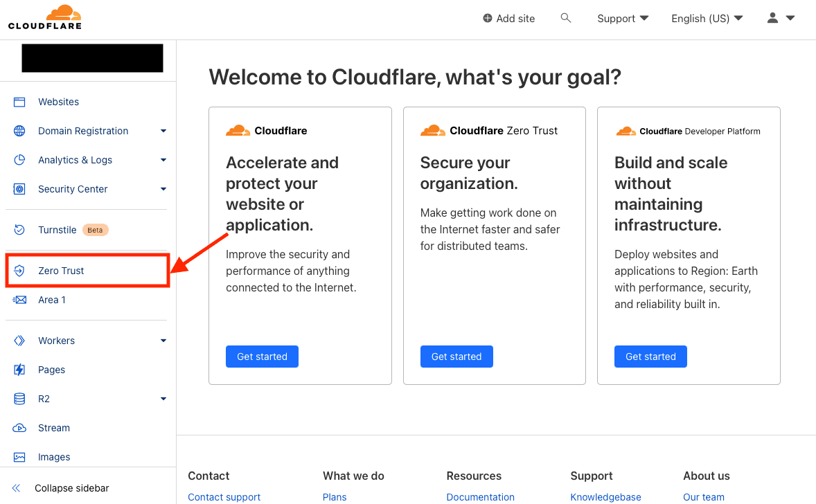This screenshot has width=816, height=504.
Task: Click the Area 1 envelope icon
Action: point(19,300)
